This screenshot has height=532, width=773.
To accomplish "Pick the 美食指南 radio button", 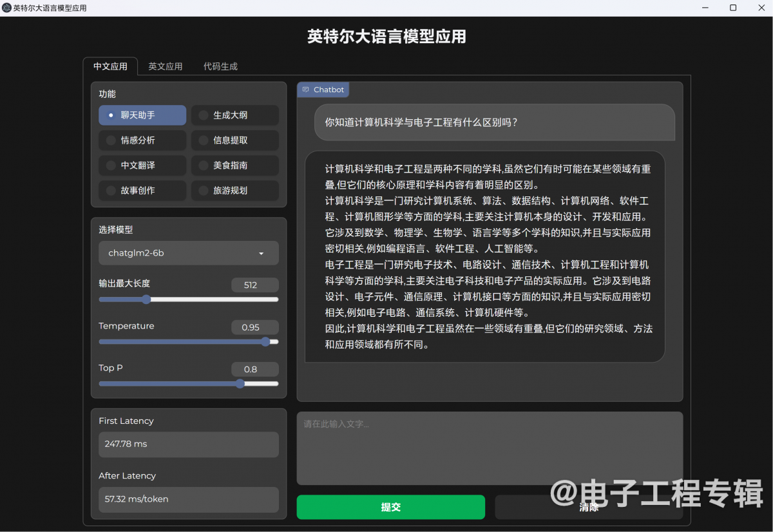I will (x=235, y=166).
